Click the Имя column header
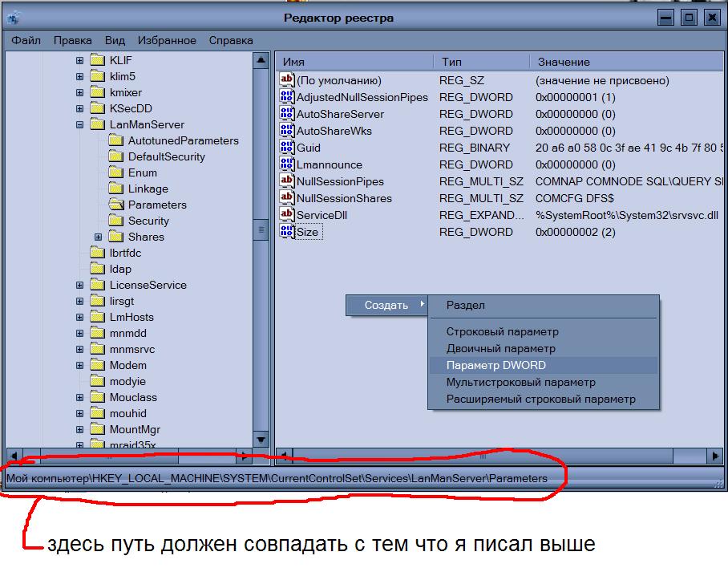The height and width of the screenshot is (576, 728). [x=293, y=62]
